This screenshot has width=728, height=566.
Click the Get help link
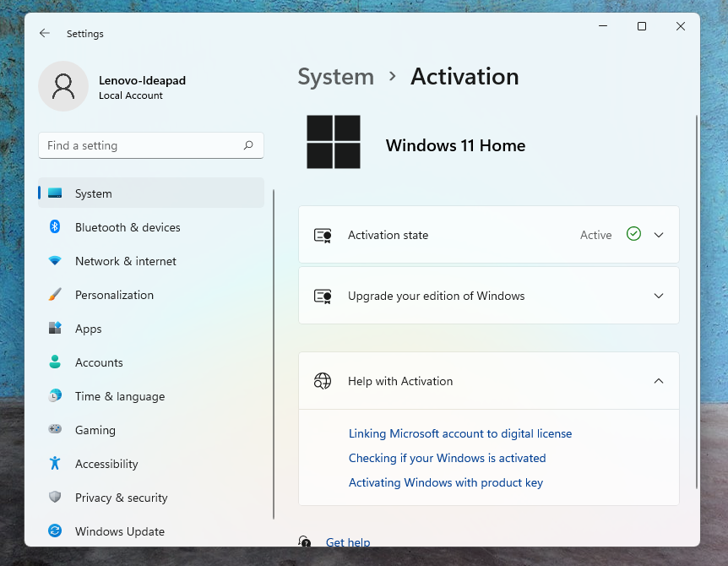(348, 542)
